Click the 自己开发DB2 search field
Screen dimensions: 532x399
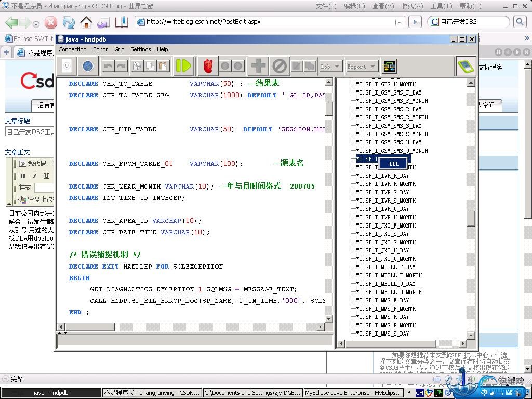468,22
